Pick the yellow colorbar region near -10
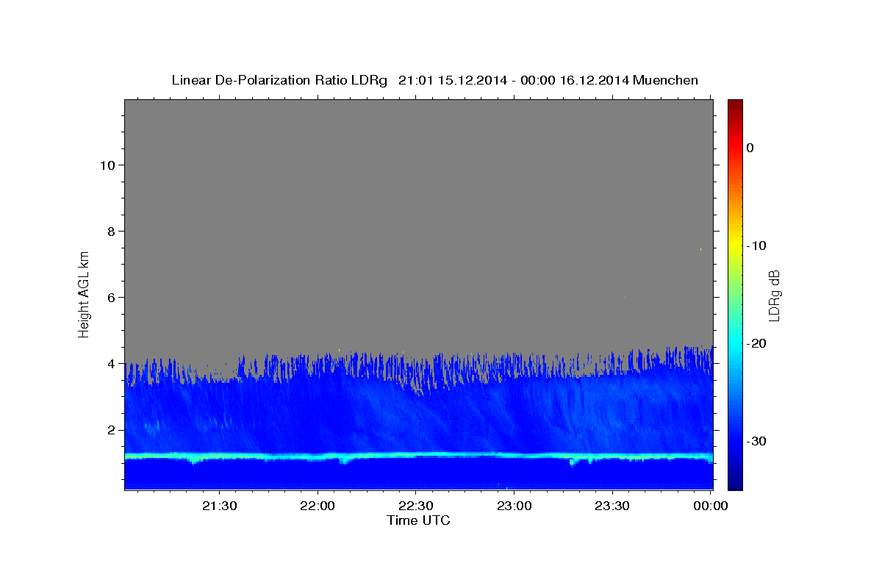 click(735, 245)
